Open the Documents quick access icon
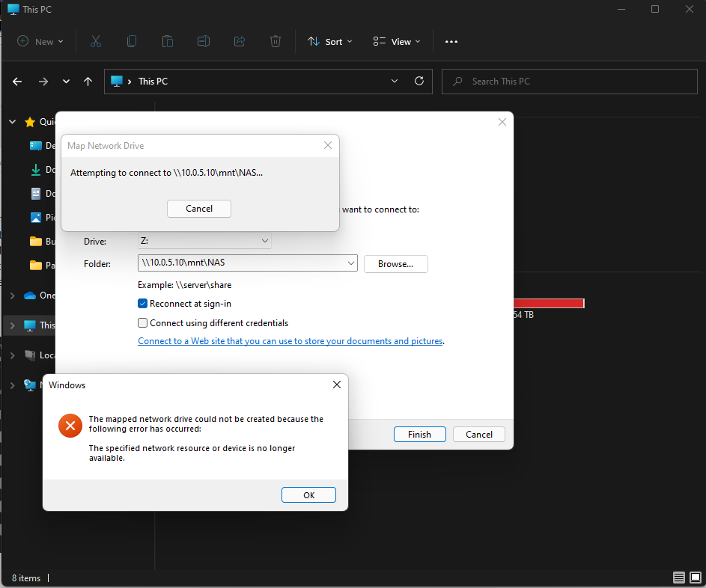 36,194
